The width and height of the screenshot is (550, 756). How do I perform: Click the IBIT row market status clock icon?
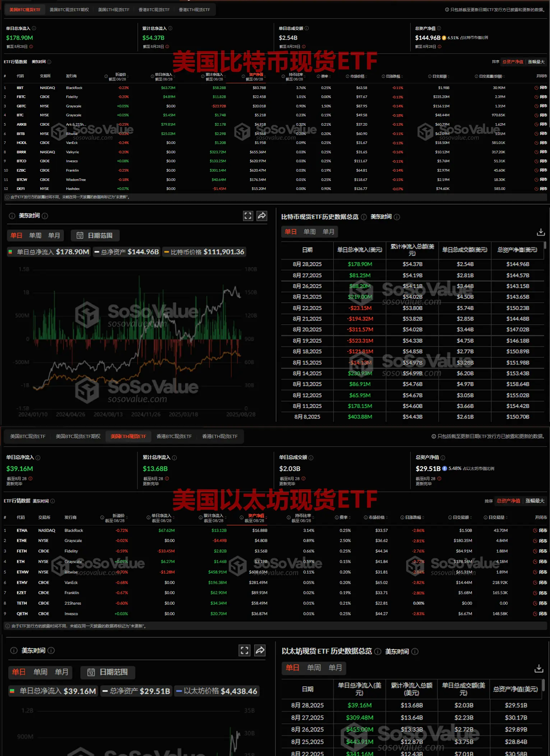(536, 88)
